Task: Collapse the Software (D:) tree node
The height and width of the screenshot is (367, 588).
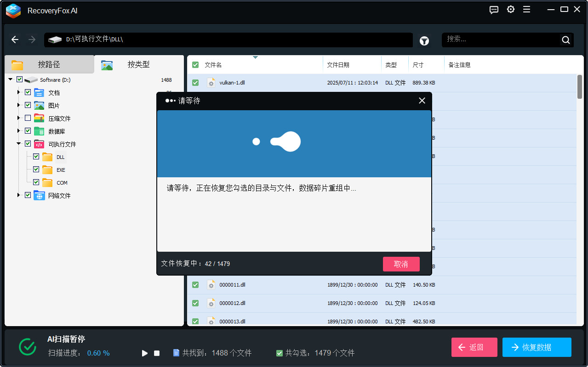Action: 10,79
